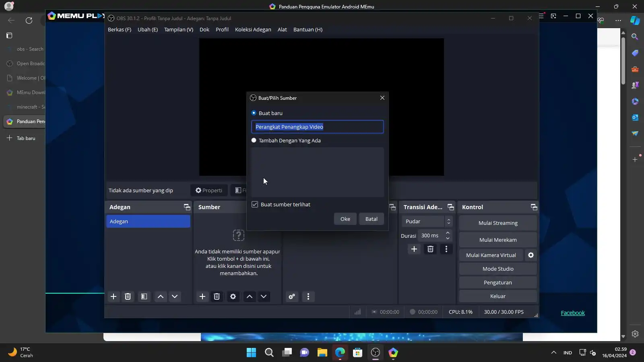Reload the browser page
Screen dimensions: 644x362
click(29, 21)
